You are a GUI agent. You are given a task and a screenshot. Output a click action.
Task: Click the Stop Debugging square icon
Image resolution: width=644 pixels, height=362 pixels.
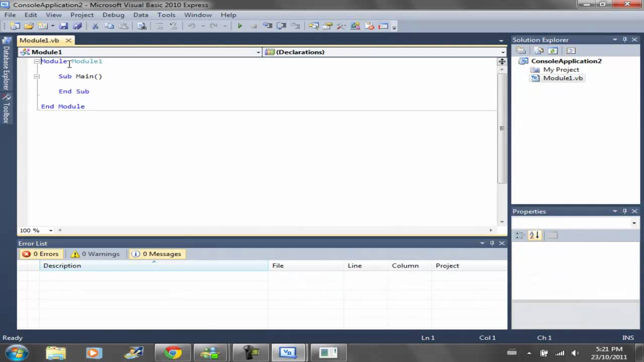(x=254, y=26)
